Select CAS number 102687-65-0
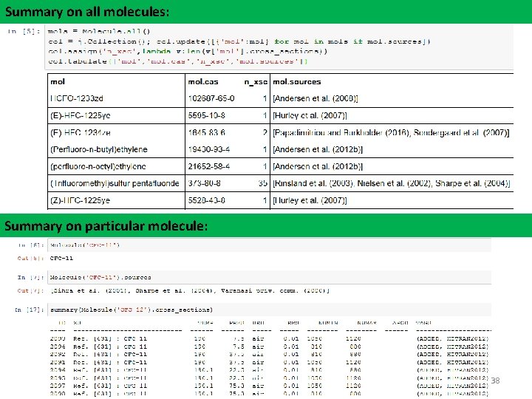 [211, 98]
